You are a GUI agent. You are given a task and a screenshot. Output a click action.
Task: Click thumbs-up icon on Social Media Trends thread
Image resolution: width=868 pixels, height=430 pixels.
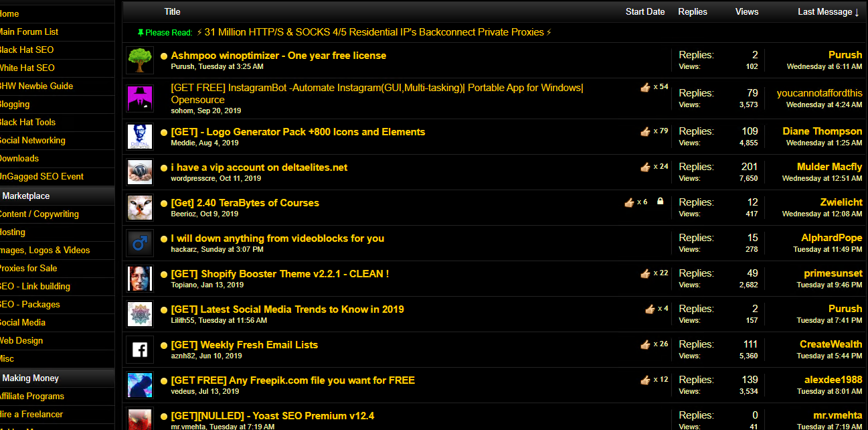[650, 309]
